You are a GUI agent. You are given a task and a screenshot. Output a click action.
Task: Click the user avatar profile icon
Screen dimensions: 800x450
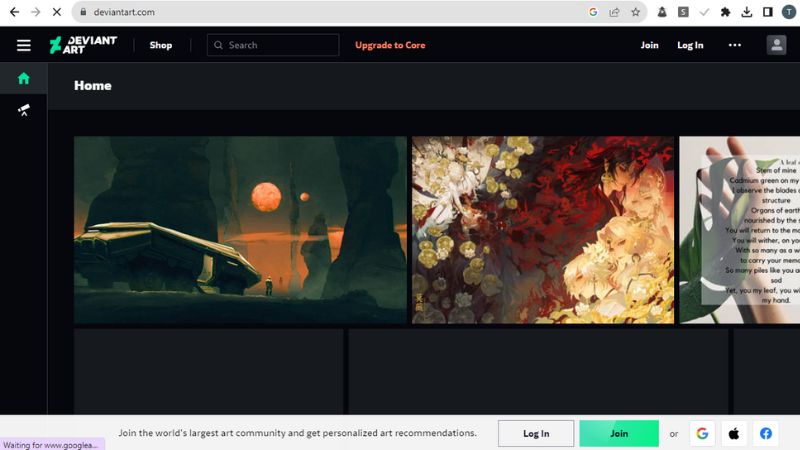(776, 45)
